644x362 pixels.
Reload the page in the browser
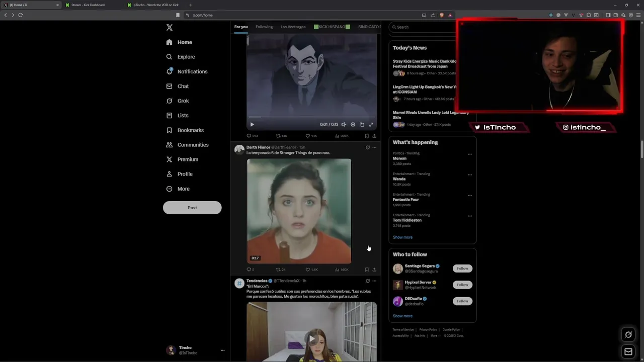tap(21, 15)
